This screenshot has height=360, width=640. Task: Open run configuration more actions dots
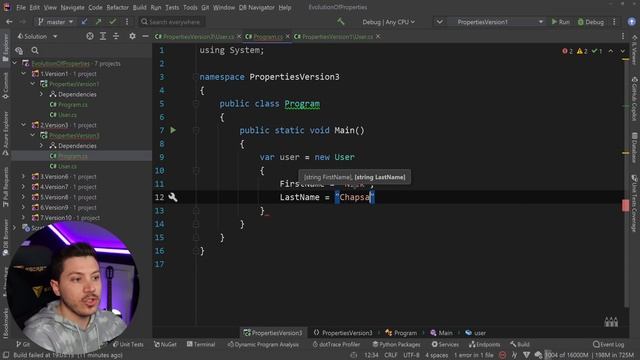point(614,22)
